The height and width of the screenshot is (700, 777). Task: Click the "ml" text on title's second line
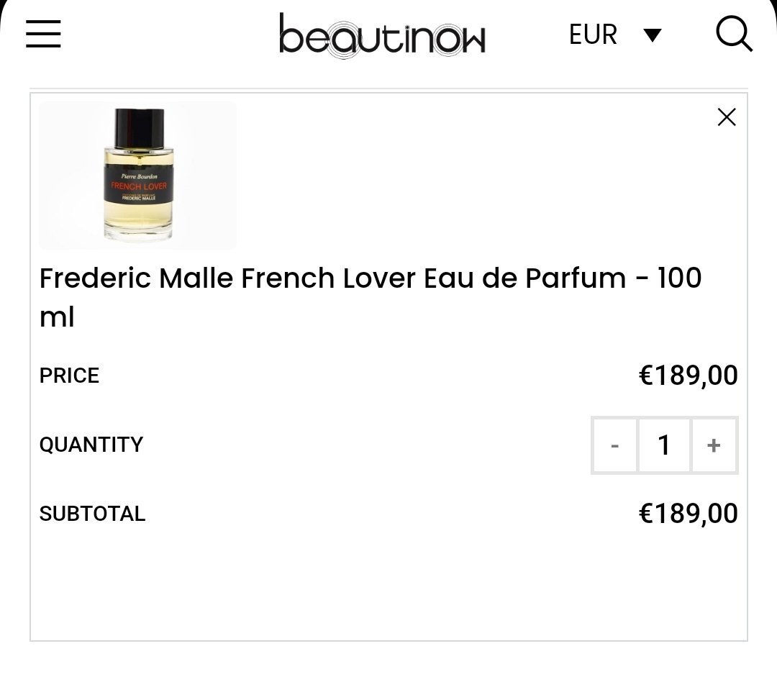tap(57, 317)
